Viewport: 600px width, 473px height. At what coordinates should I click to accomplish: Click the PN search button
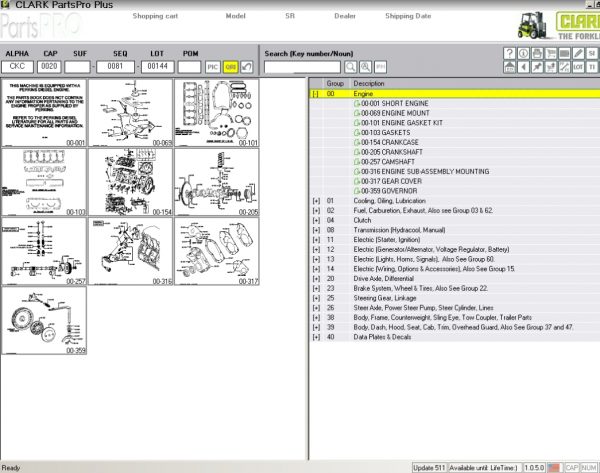(380, 67)
